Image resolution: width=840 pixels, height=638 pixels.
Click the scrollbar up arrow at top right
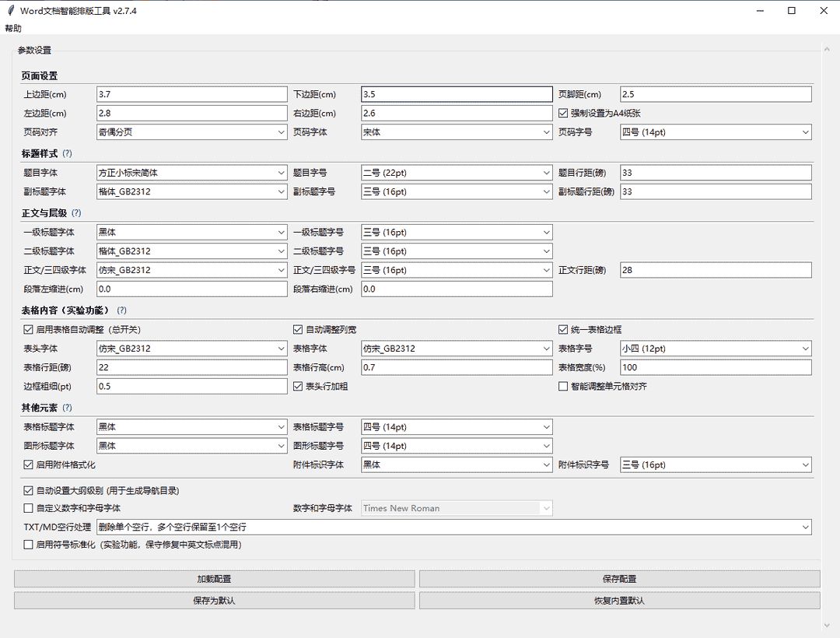tap(827, 49)
